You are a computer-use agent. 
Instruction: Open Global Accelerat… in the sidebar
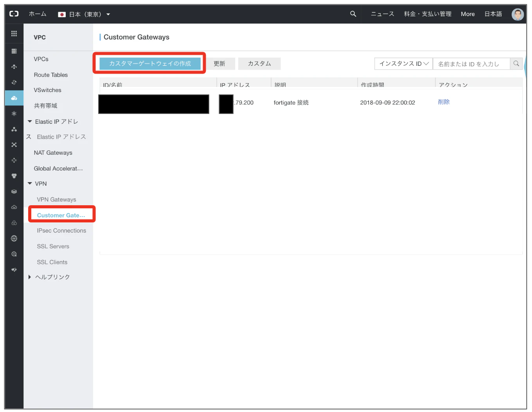pos(58,168)
